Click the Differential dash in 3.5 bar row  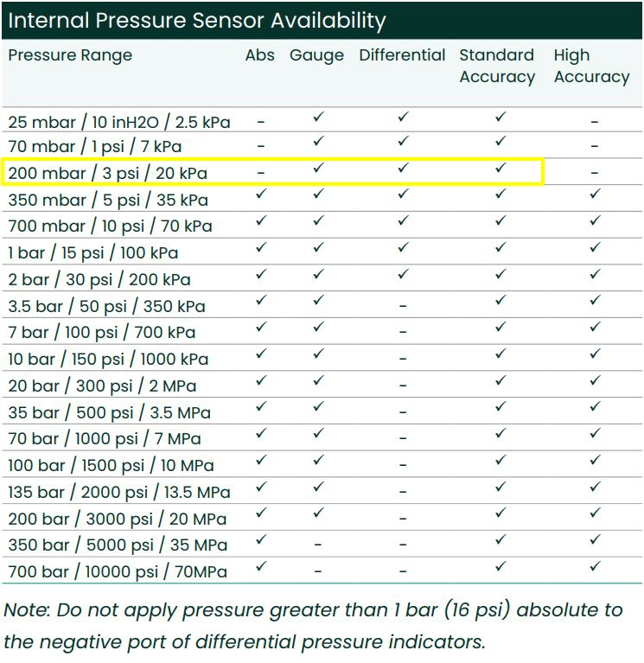[x=402, y=306]
